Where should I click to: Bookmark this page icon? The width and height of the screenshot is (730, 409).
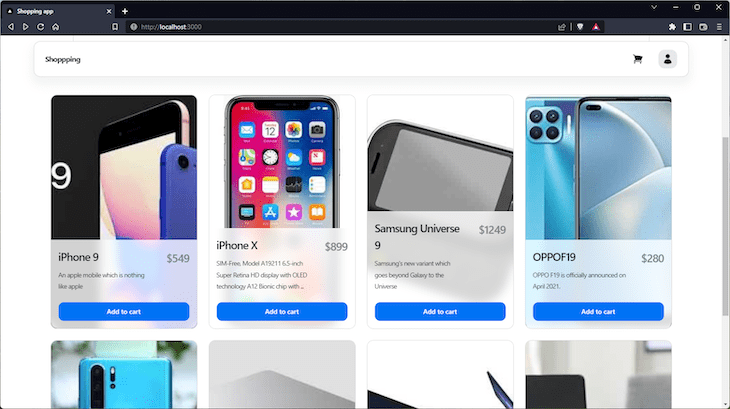[115, 27]
